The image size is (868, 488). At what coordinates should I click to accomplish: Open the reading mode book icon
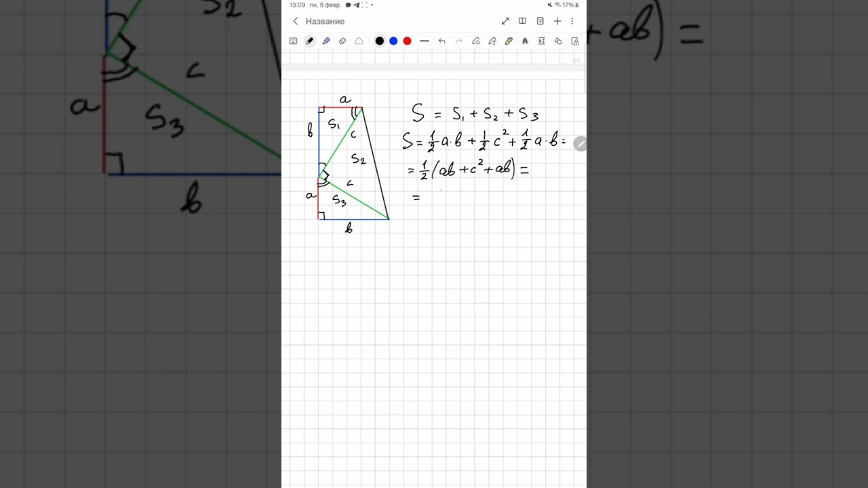[522, 22]
